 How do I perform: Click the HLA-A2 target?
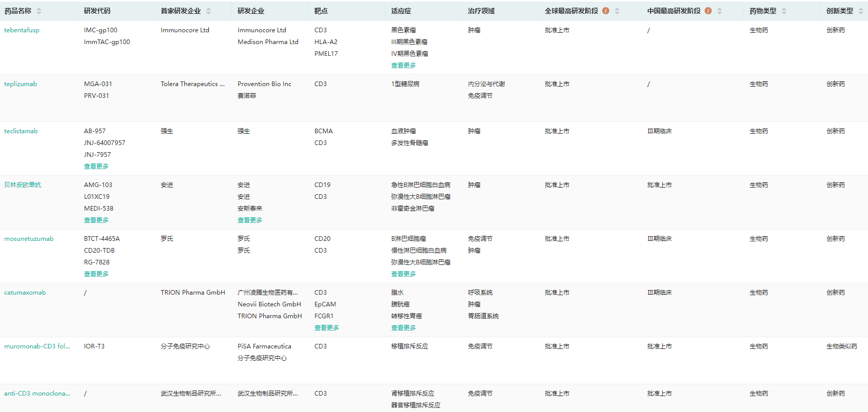tap(326, 42)
